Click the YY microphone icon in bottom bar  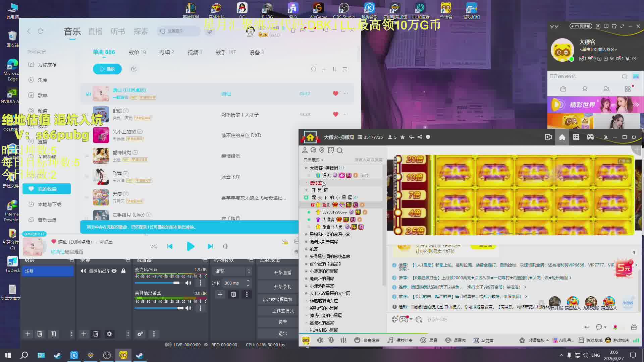click(x=331, y=340)
